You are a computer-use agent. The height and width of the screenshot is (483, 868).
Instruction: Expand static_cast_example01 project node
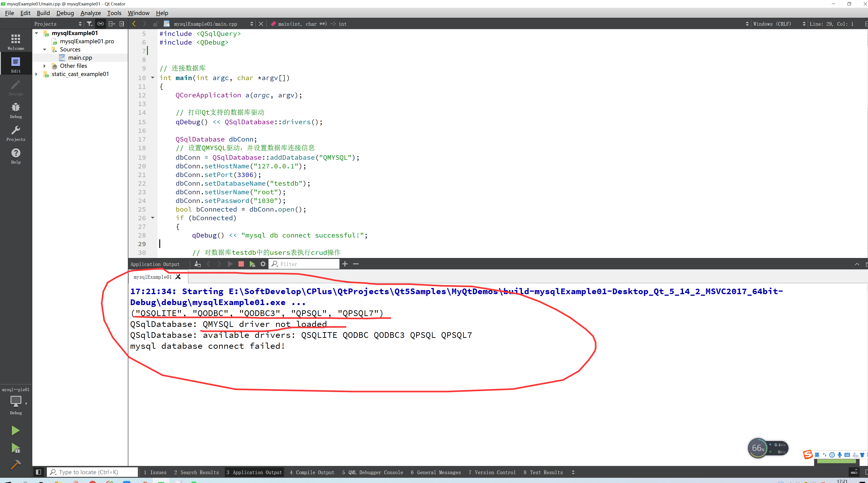[x=36, y=74]
